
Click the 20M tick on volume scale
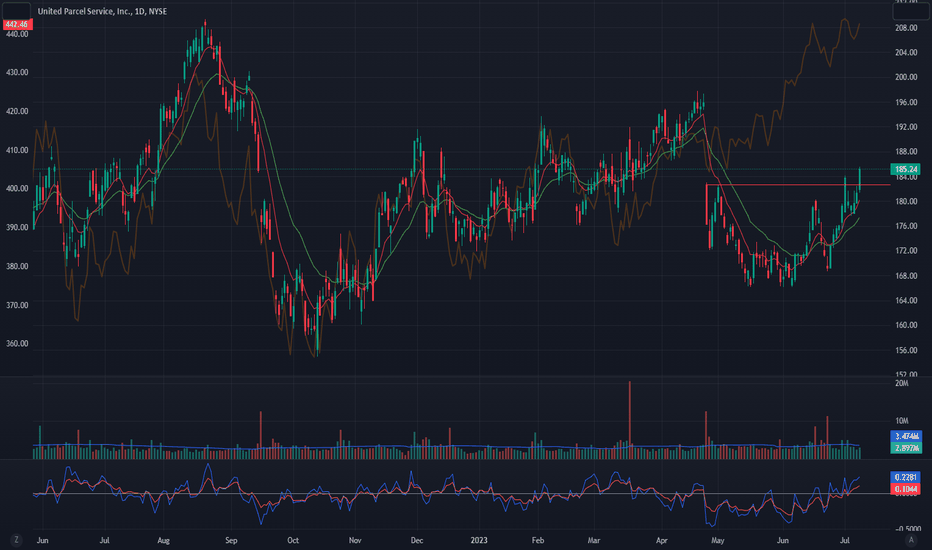(902, 384)
